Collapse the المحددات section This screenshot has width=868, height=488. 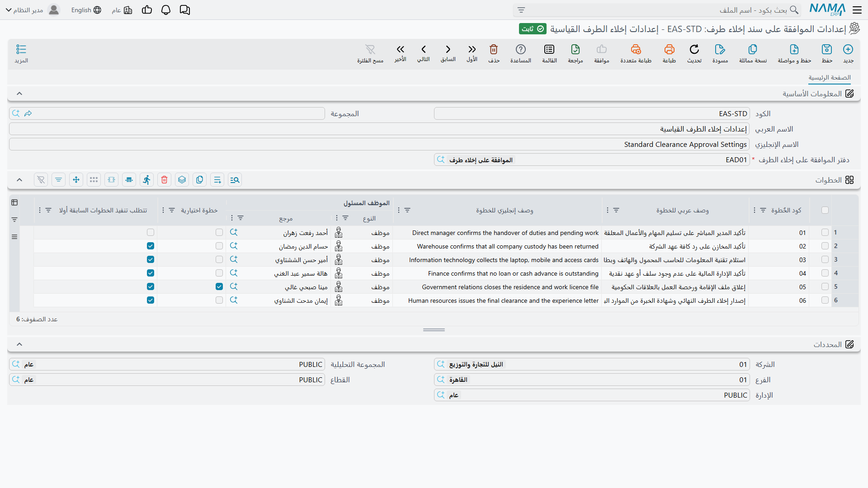[19, 344]
